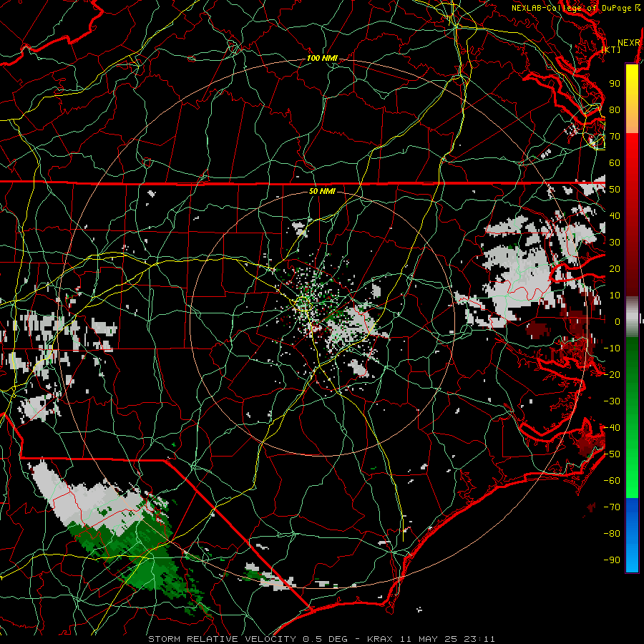644x644 pixels.
Task: Click the 50 value on velocity scale
Action: 615,190
